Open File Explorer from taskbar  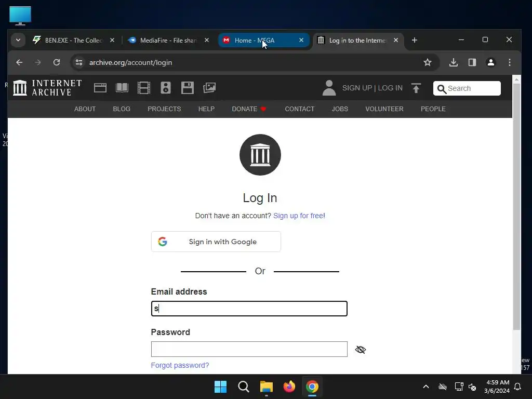point(267,387)
